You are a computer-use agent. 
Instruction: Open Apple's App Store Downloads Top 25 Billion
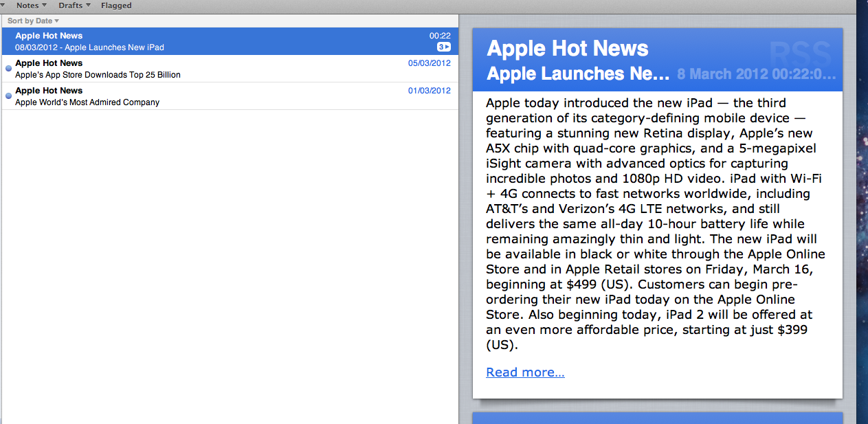pos(230,69)
